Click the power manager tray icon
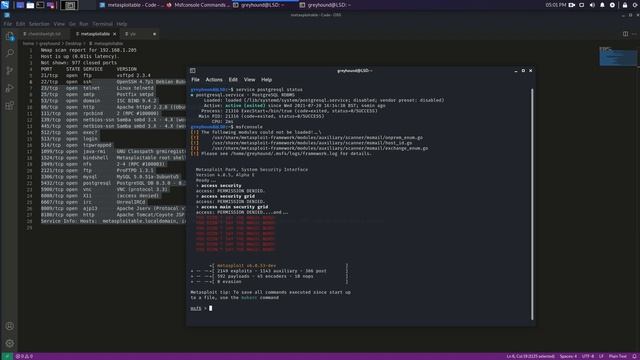Screen dimensions: 640x360 [x=612, y=5]
